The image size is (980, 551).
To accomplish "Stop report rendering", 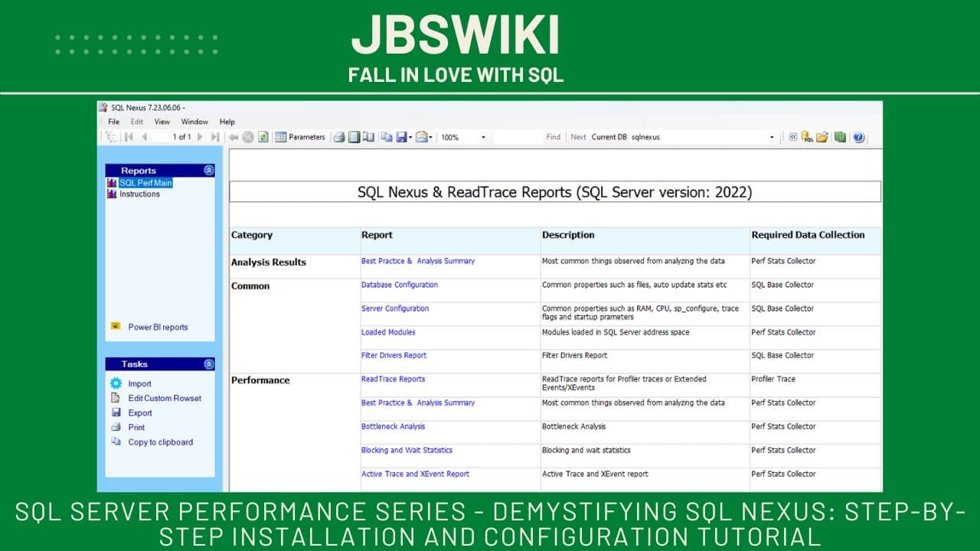I will coord(248,137).
